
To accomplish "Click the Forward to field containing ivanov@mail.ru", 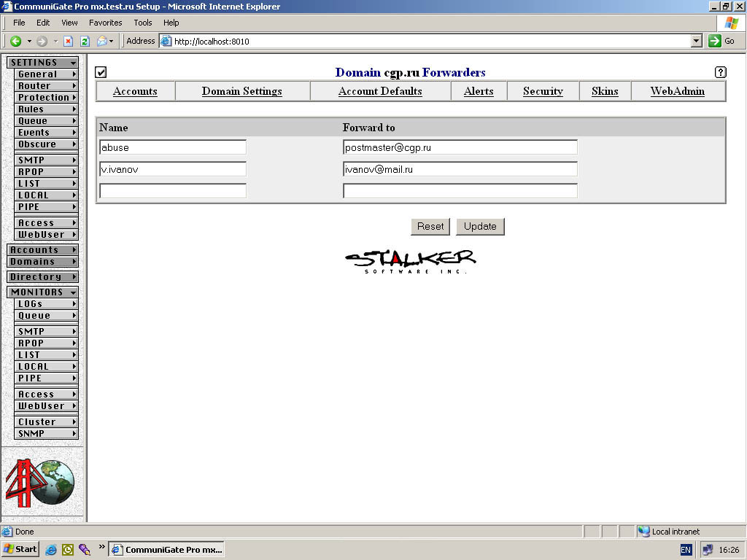I will pos(460,169).
